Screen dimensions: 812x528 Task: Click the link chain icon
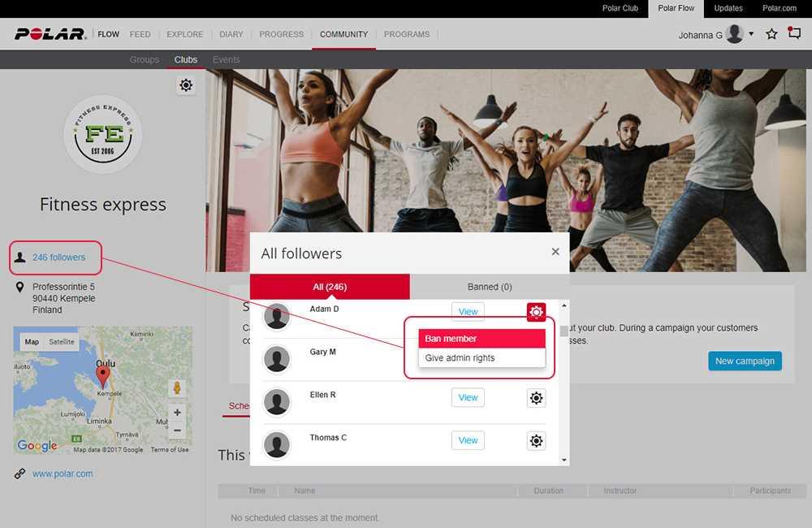(19, 474)
